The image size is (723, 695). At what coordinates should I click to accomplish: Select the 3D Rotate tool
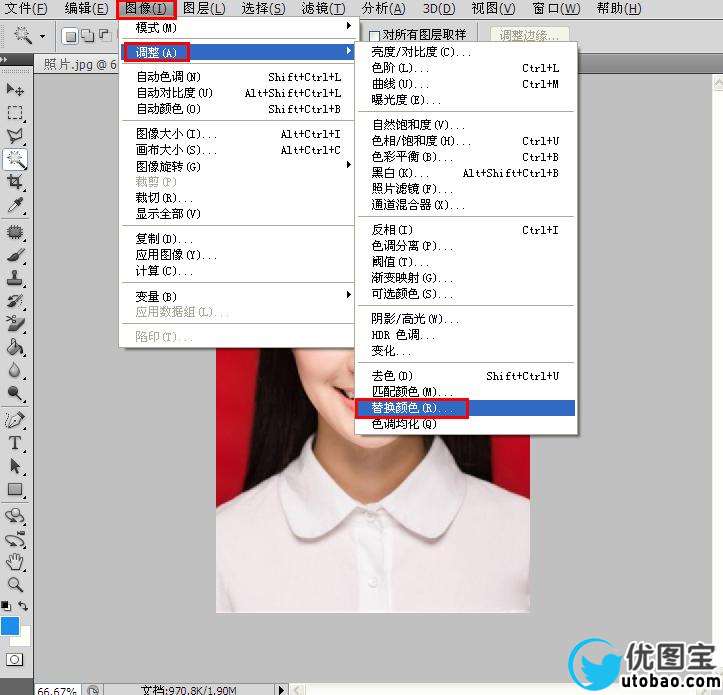click(x=15, y=516)
